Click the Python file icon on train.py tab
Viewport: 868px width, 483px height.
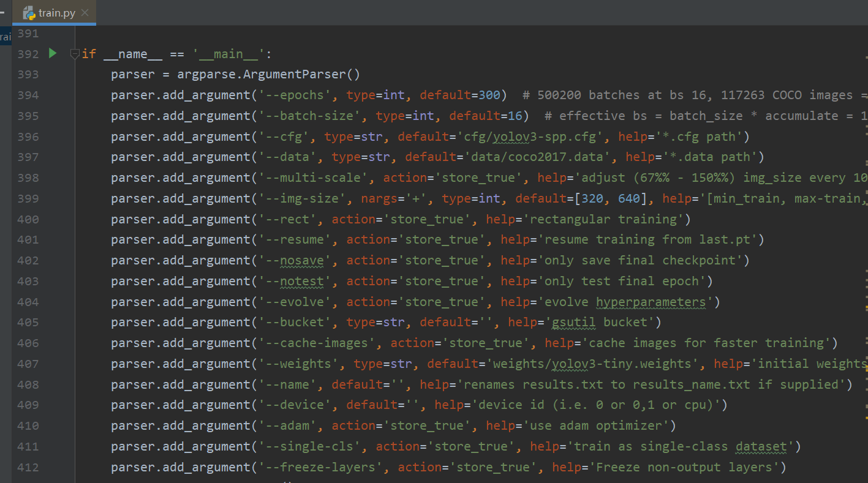[28, 12]
